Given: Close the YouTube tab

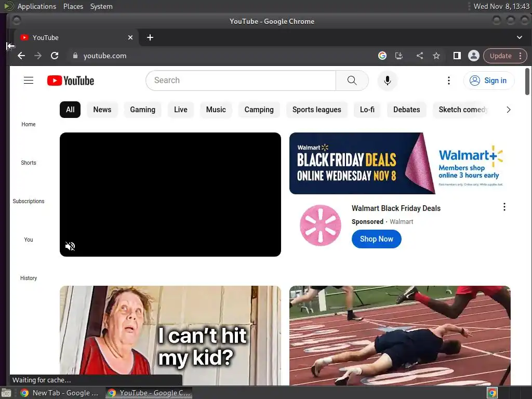Looking at the screenshot, I should click(130, 37).
